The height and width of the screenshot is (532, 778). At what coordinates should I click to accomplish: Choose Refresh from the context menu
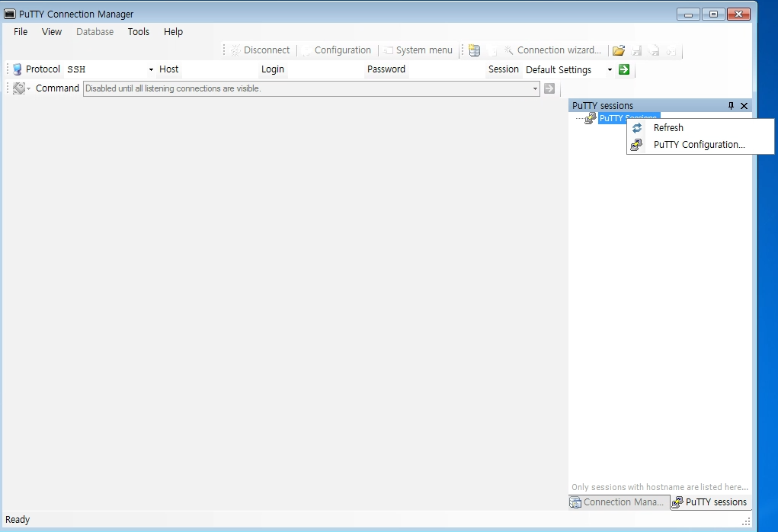coord(700,127)
